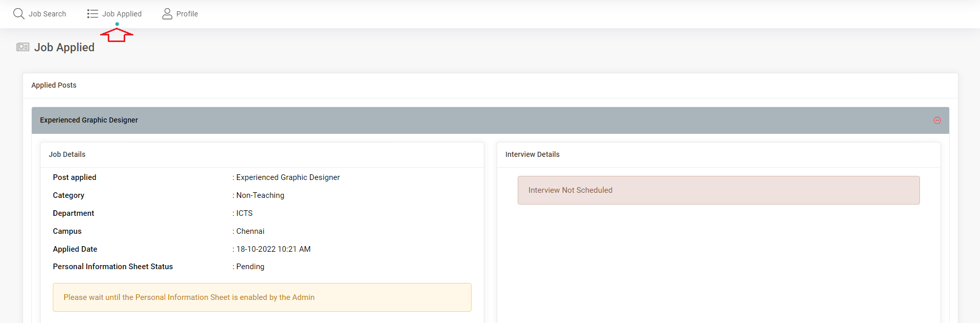Open the Job Search menu item

point(47,14)
